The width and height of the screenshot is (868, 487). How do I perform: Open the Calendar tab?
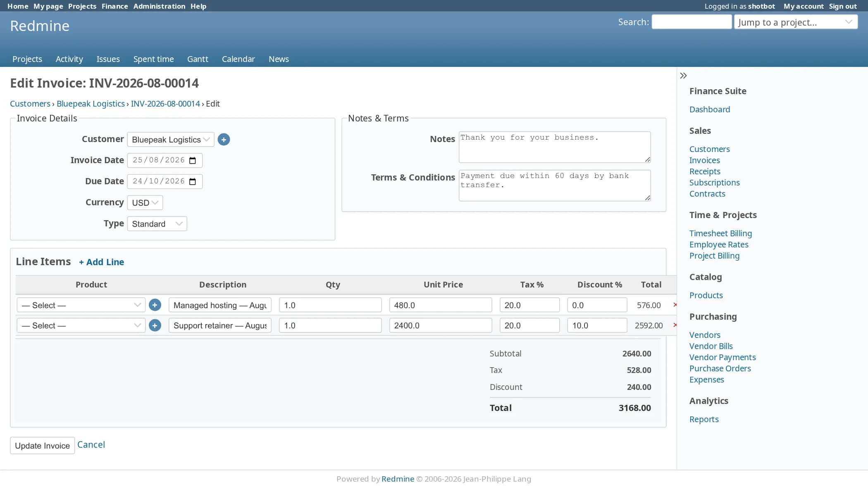(238, 59)
